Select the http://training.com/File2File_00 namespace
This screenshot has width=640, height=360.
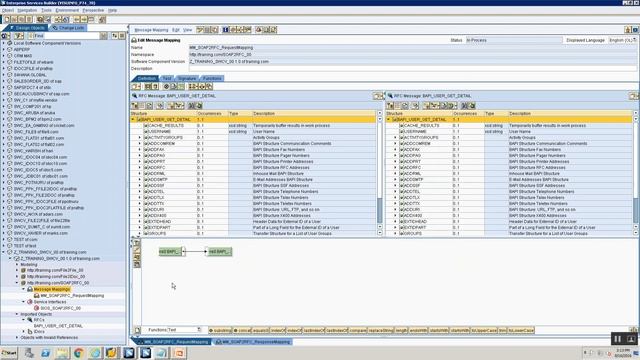55,270
